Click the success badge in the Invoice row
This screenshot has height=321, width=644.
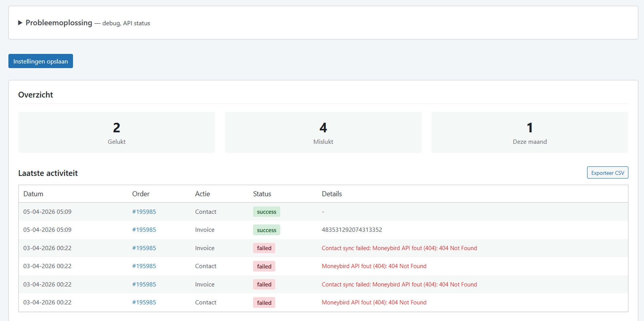pos(266,230)
